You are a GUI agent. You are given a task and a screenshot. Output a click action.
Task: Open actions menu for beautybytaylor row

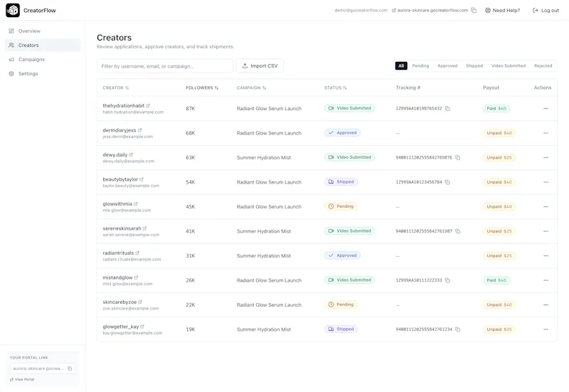546,182
